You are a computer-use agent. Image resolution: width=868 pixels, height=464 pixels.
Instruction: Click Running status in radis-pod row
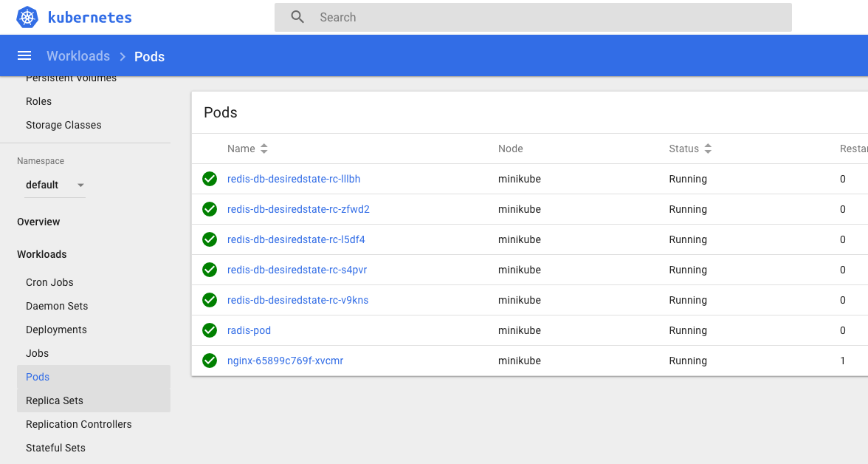tap(688, 330)
